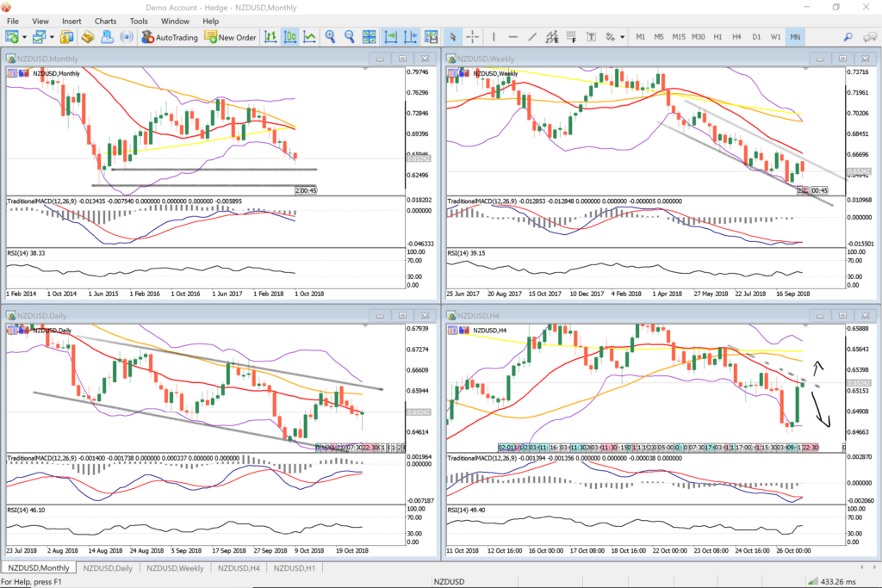Select the trendline drawing tool
Viewport: 882px width, 588px height.
(532, 37)
